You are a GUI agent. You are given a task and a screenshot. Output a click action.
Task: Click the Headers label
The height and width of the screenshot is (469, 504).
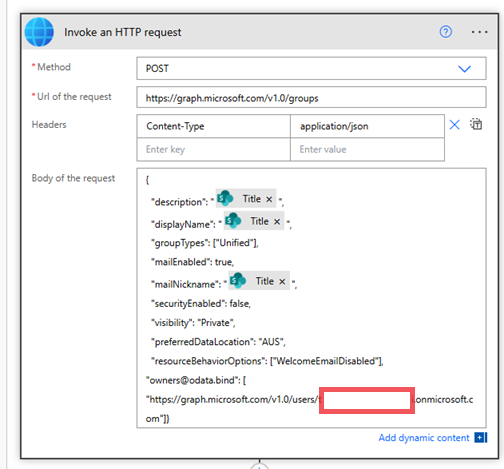click(x=49, y=125)
